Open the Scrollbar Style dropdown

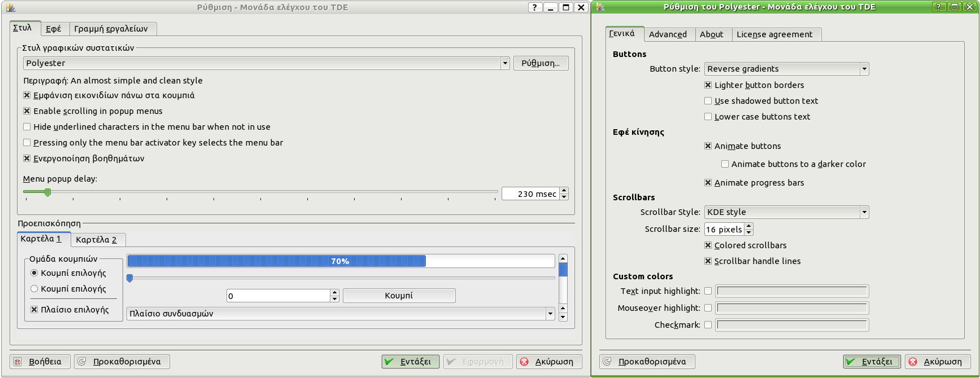[x=787, y=212]
